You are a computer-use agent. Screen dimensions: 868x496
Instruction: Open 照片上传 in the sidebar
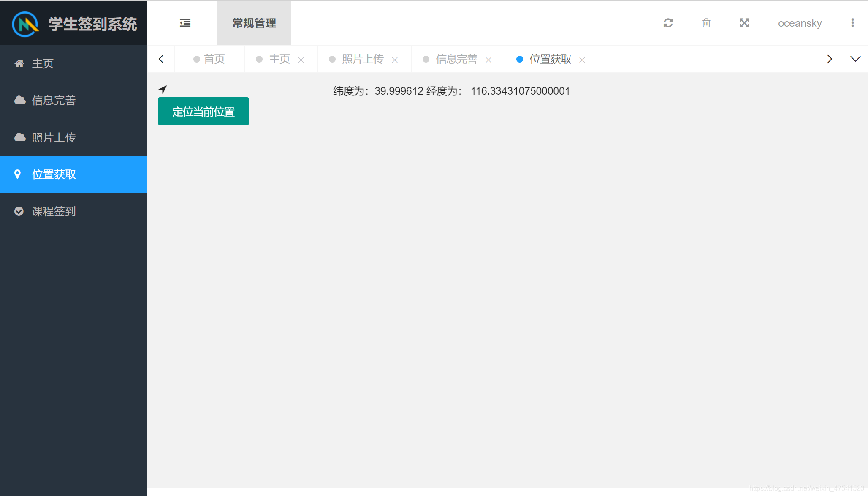(x=73, y=137)
